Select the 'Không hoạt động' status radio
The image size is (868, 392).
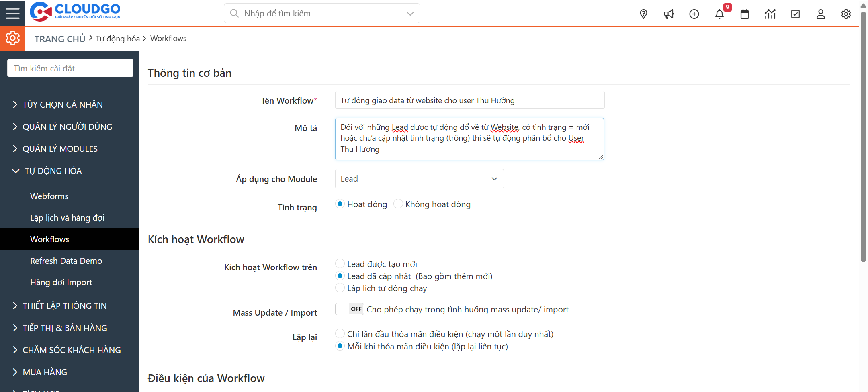(398, 204)
